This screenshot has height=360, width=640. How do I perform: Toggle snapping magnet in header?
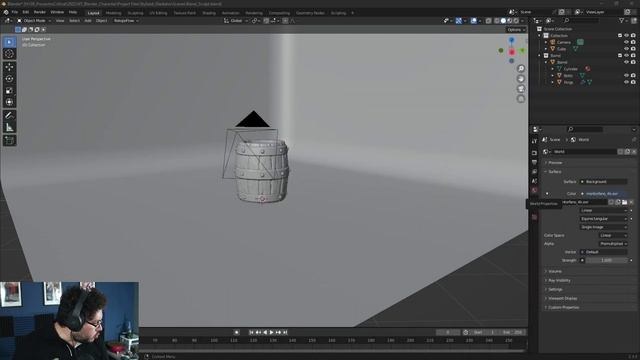(266, 20)
